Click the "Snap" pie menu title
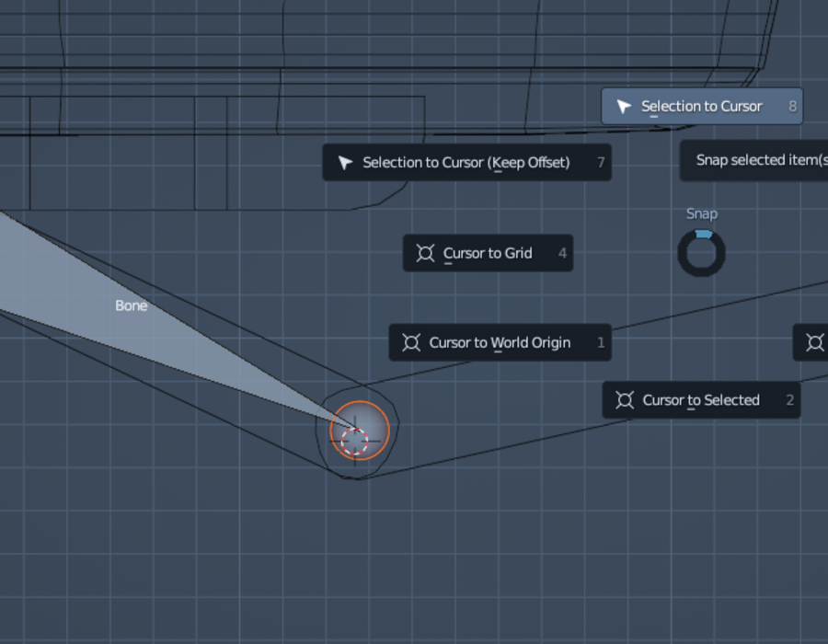Image resolution: width=828 pixels, height=644 pixels. point(702,213)
